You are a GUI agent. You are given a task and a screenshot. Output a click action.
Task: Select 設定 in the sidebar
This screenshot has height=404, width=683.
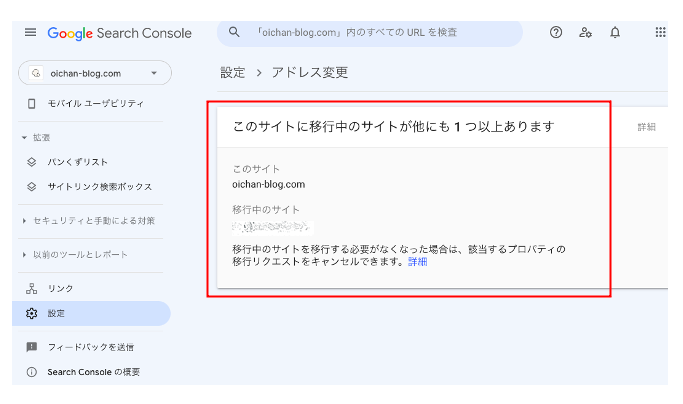[91, 313]
